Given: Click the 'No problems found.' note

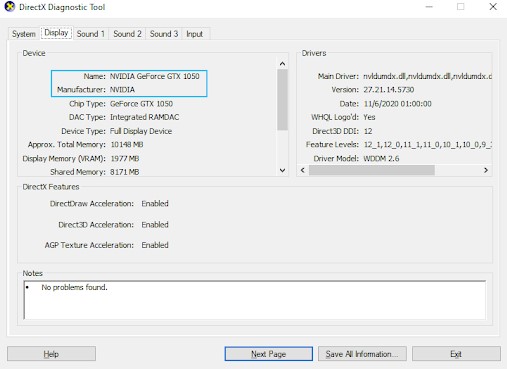Looking at the screenshot, I should click(x=74, y=287).
